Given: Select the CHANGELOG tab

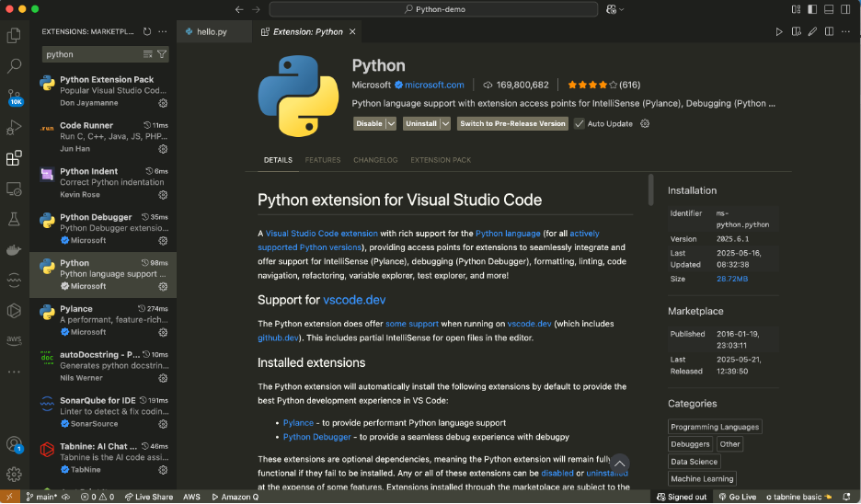Looking at the screenshot, I should click(x=375, y=160).
